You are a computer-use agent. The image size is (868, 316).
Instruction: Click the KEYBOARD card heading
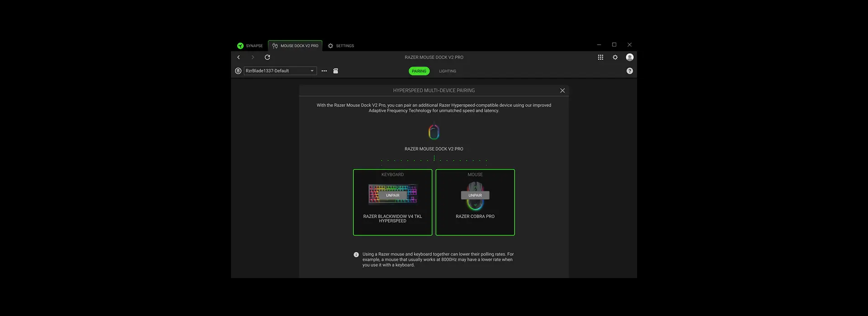(392, 175)
